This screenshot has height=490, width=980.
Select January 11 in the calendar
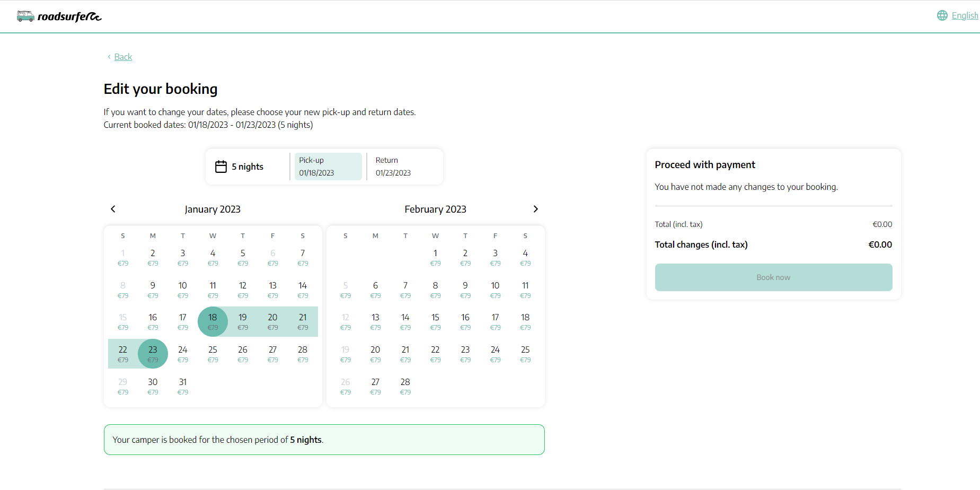(213, 290)
